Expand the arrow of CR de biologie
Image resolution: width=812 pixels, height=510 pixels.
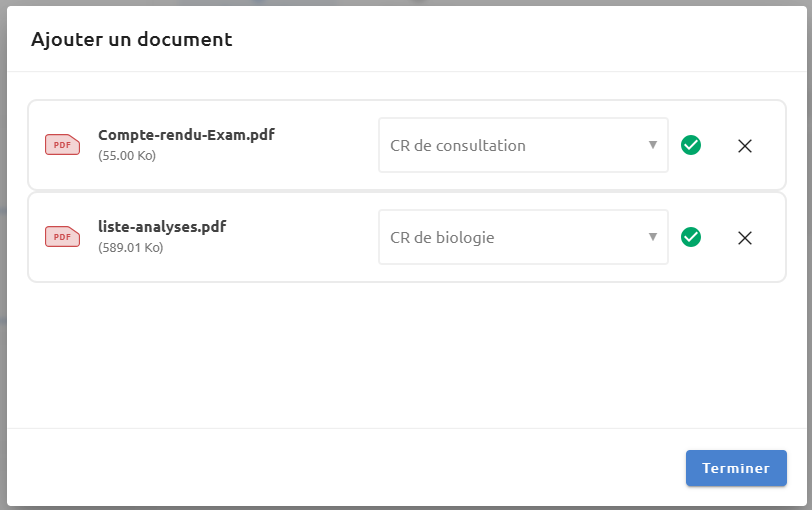pos(653,237)
